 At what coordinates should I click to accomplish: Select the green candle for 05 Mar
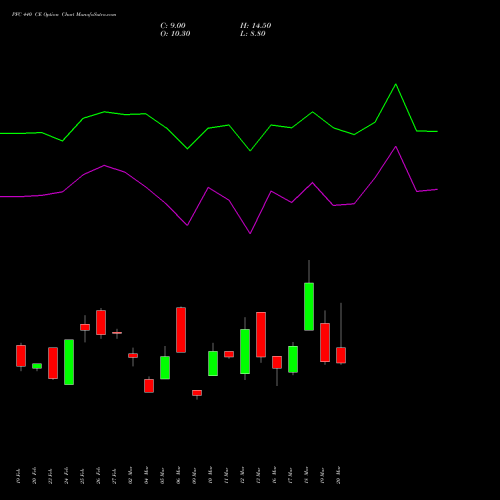(165, 368)
